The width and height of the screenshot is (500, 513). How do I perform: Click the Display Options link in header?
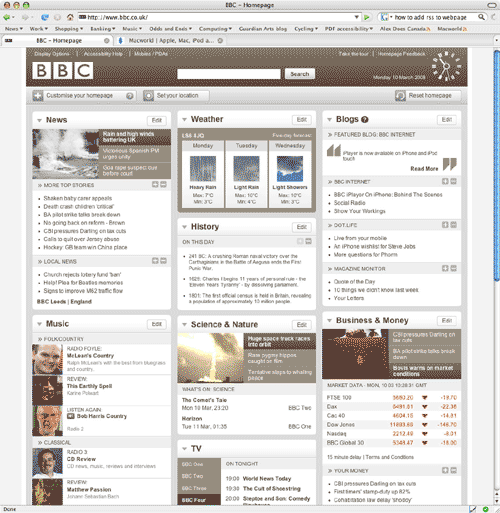click(52, 54)
